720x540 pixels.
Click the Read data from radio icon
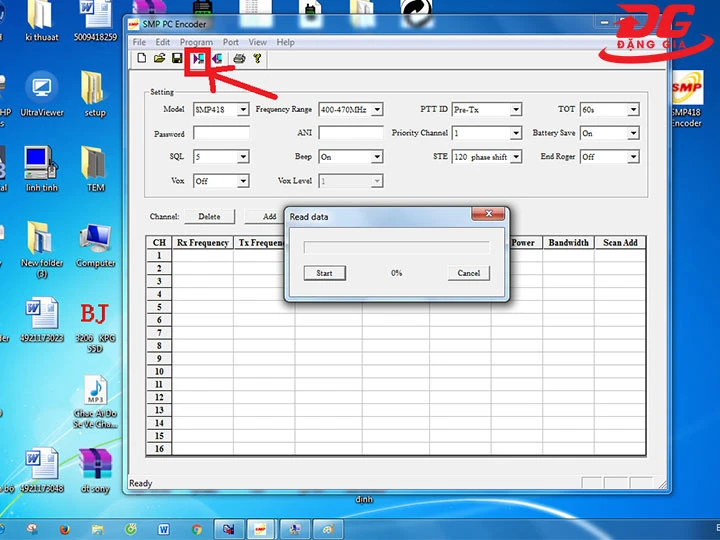[x=199, y=59]
